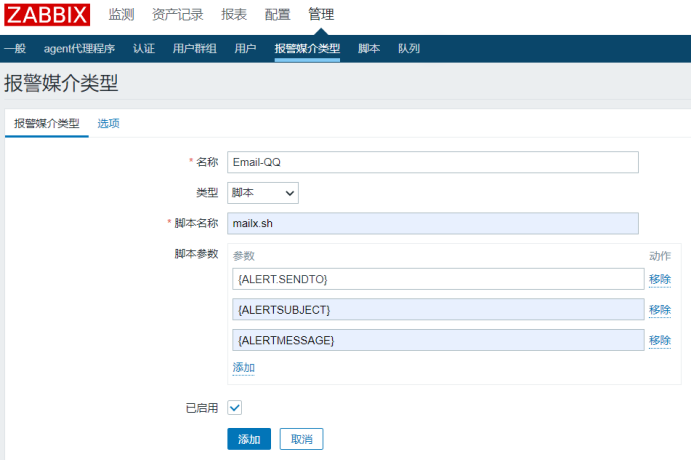The width and height of the screenshot is (692, 460).
Task: Click the {ALERTSUBJECT} parameter field
Action: click(436, 310)
